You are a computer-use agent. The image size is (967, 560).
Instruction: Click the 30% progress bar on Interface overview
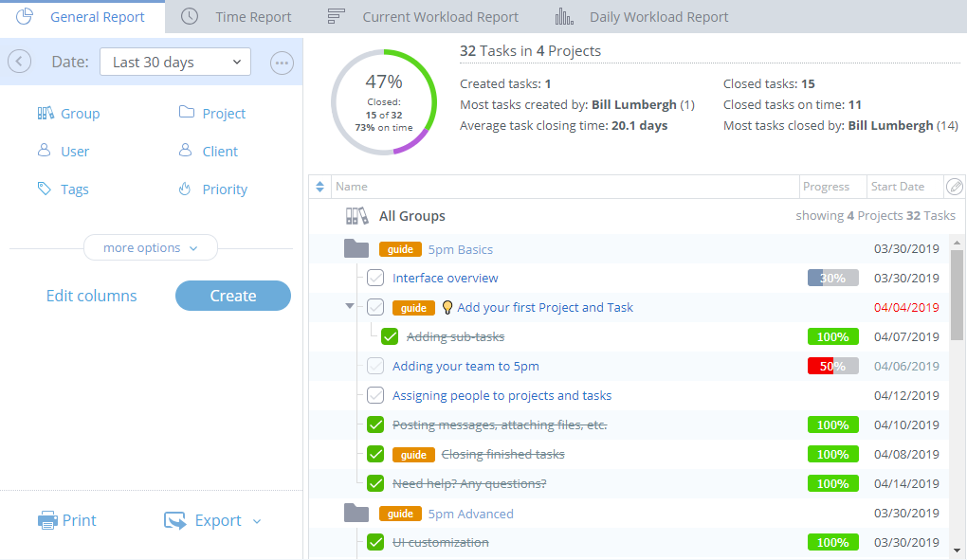point(832,278)
